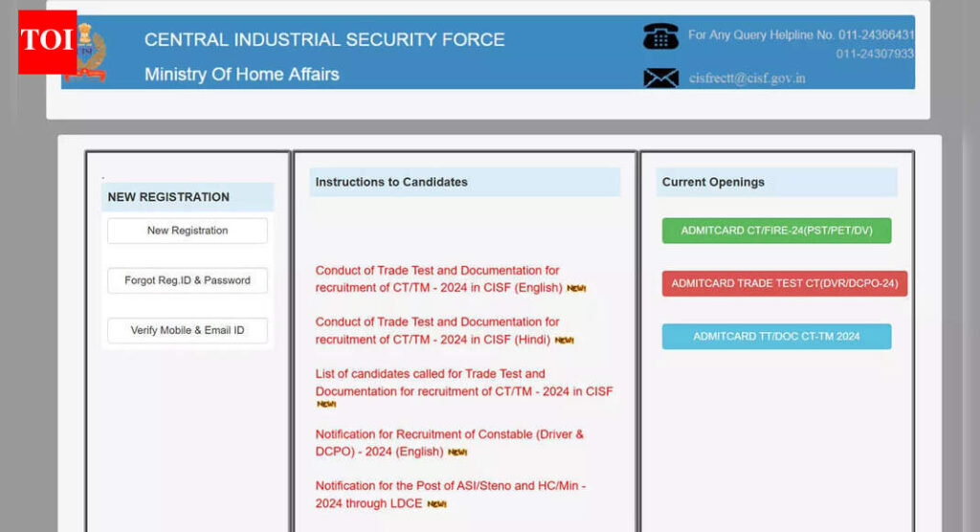Open red ADMITCARD TRADE TEST CT button

point(784,283)
